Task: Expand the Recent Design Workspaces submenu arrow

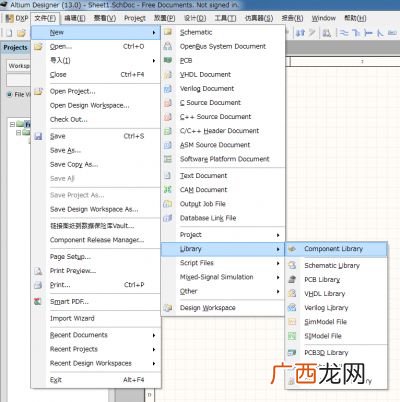Action: pos(154,363)
